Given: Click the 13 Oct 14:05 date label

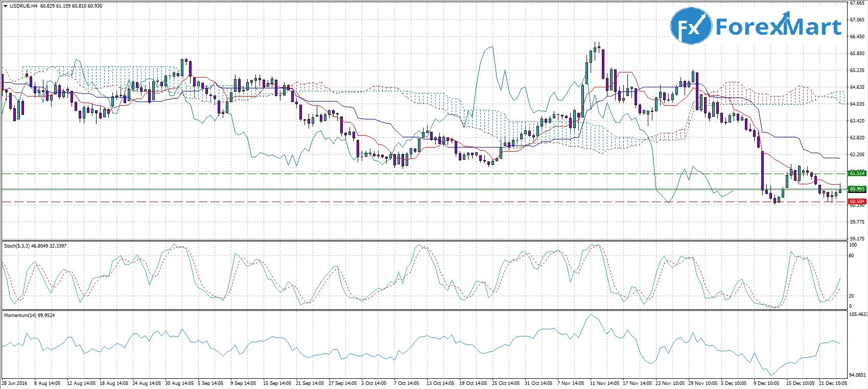Looking at the screenshot, I should [441, 383].
